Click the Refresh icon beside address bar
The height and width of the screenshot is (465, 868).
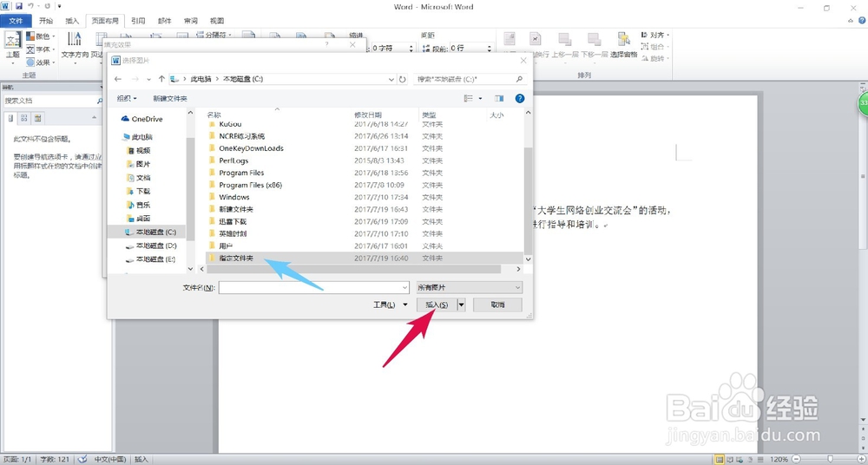coord(403,79)
